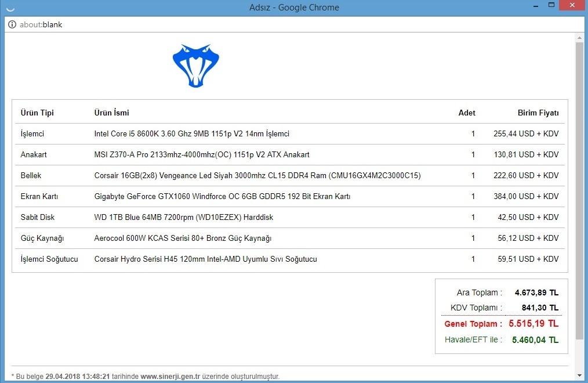Image resolution: width=588 pixels, height=383 pixels.
Task: Close the Adsız Chrome window
Action: point(572,5)
